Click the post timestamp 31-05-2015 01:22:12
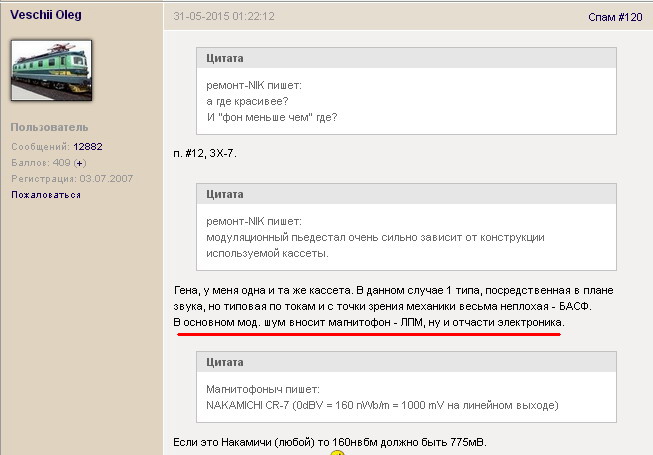The image size is (653, 455). 224,17
